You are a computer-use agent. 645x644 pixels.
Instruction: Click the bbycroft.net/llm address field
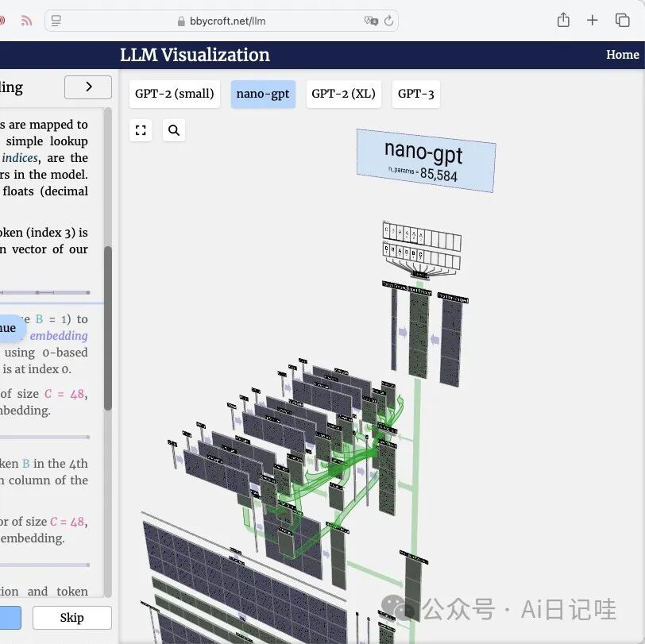[222, 21]
